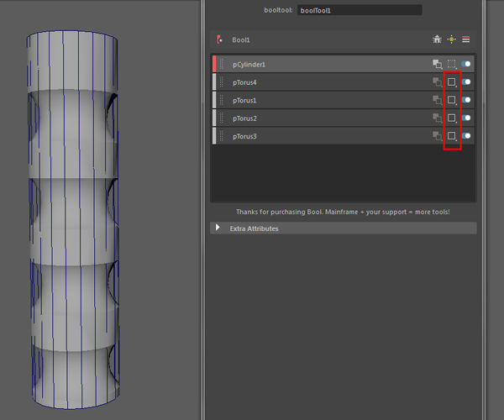Click the bug report icon

[437, 39]
